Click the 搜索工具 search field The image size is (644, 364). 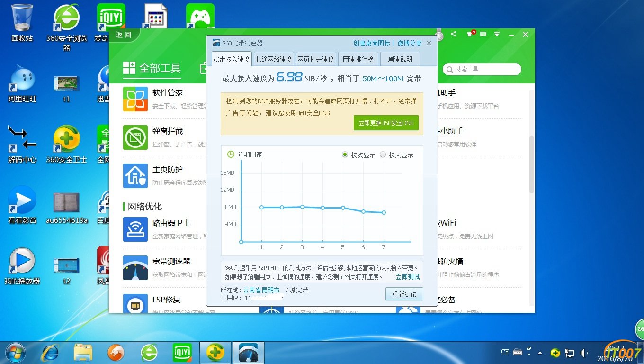[482, 69]
